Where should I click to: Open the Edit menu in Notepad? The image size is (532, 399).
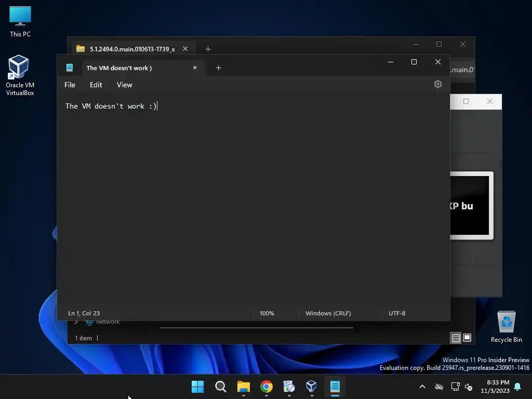point(96,85)
